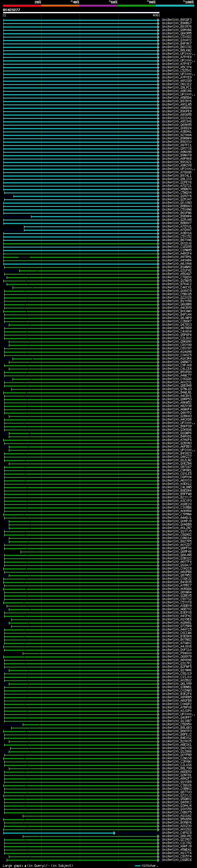
Task: Select hit label UniRef100_B9IBY6
Action: (177, 101)
